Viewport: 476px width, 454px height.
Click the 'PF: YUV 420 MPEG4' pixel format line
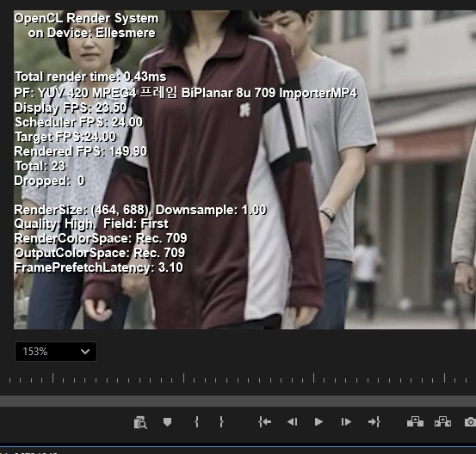185,93
